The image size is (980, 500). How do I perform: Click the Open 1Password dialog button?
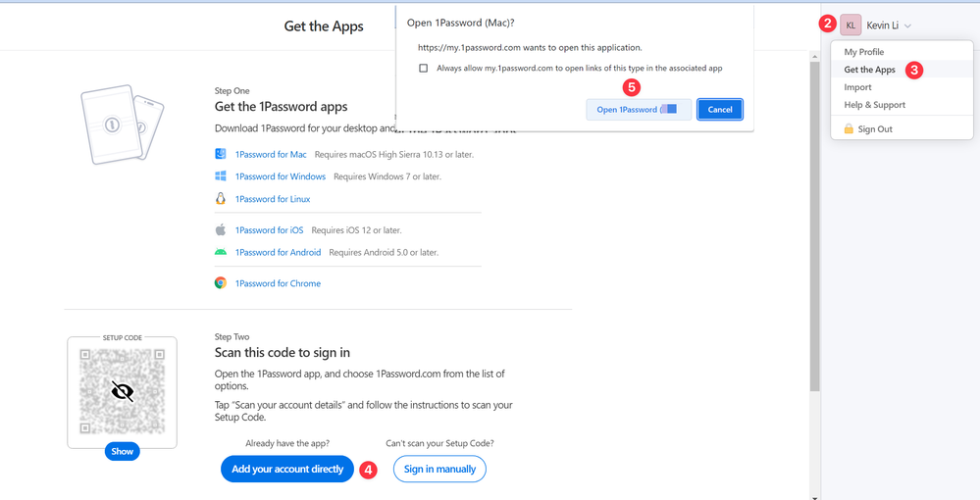coord(638,110)
